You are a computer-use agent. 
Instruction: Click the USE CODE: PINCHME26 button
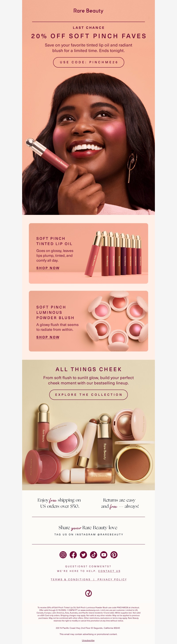pyautogui.click(x=89, y=62)
